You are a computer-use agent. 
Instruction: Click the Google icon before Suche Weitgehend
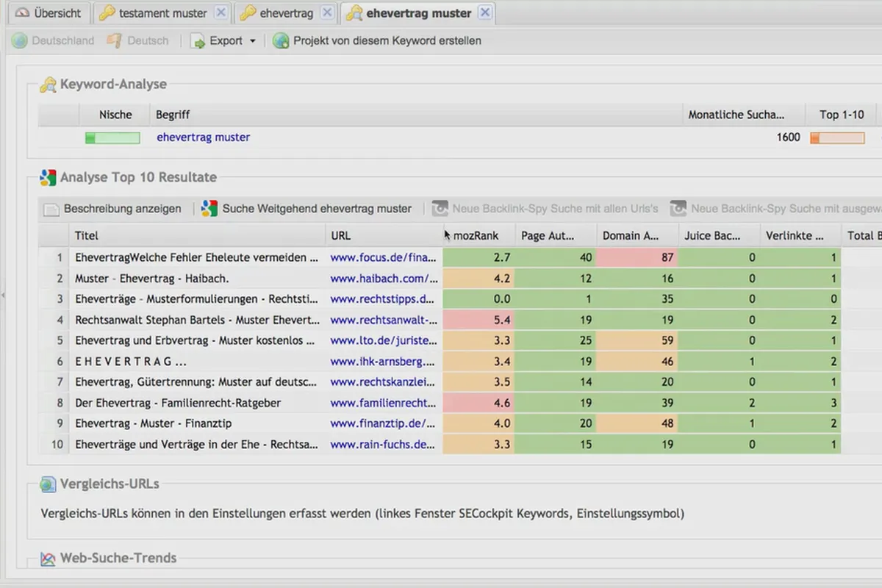click(x=209, y=209)
